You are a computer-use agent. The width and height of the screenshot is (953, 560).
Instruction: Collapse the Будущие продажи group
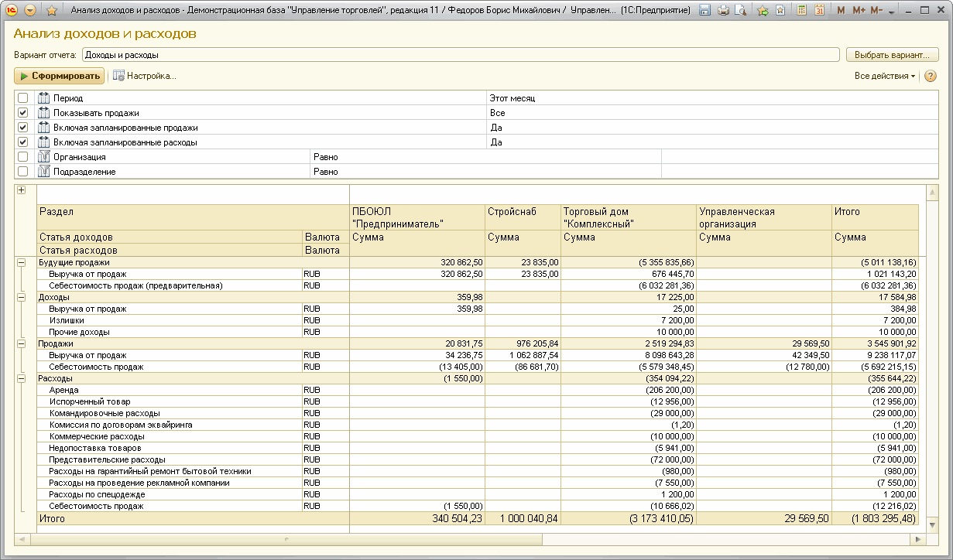click(x=21, y=262)
